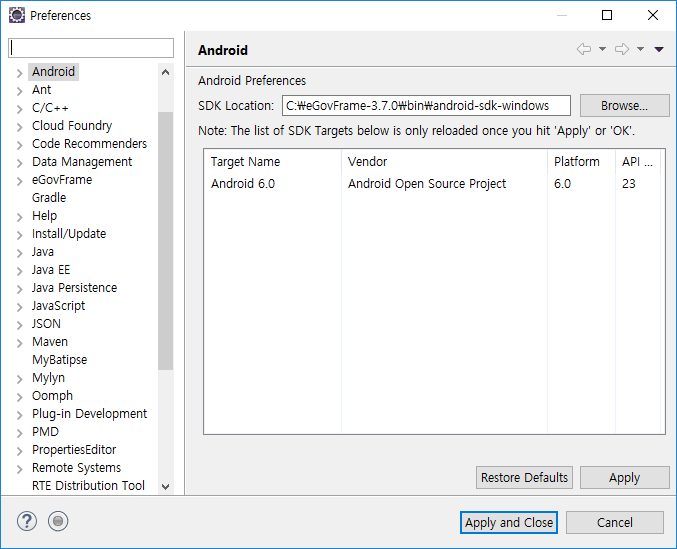
Task: Expand the Java tree node
Action: (19, 253)
